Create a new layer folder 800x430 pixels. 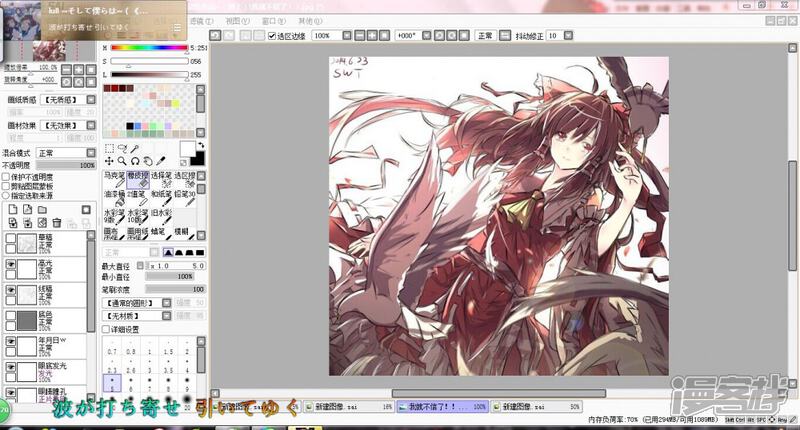tap(42, 210)
